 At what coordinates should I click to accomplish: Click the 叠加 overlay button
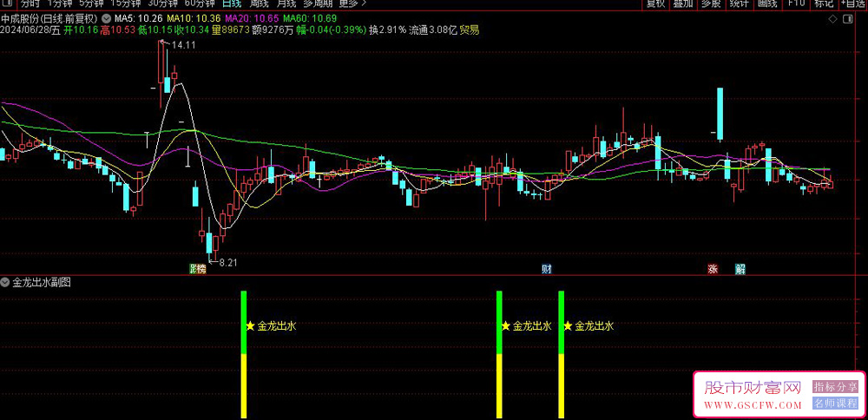click(684, 3)
